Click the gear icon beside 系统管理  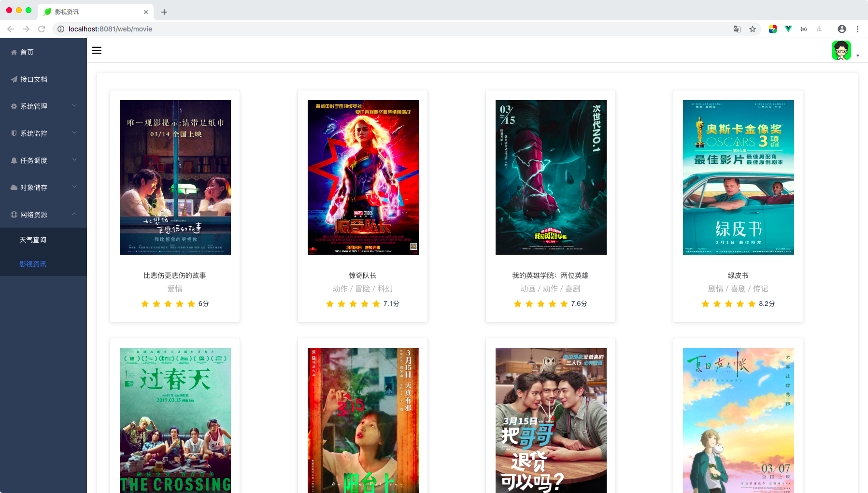tap(14, 106)
